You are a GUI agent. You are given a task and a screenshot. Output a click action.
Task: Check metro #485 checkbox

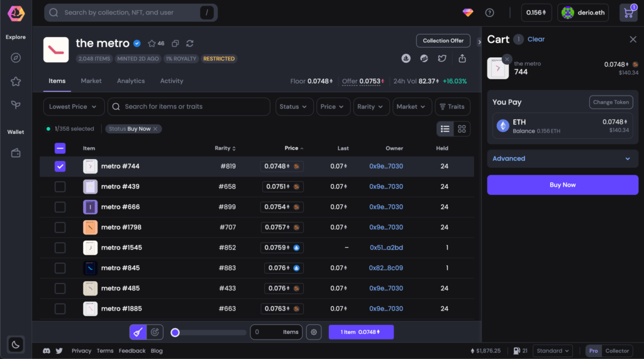pos(60,289)
